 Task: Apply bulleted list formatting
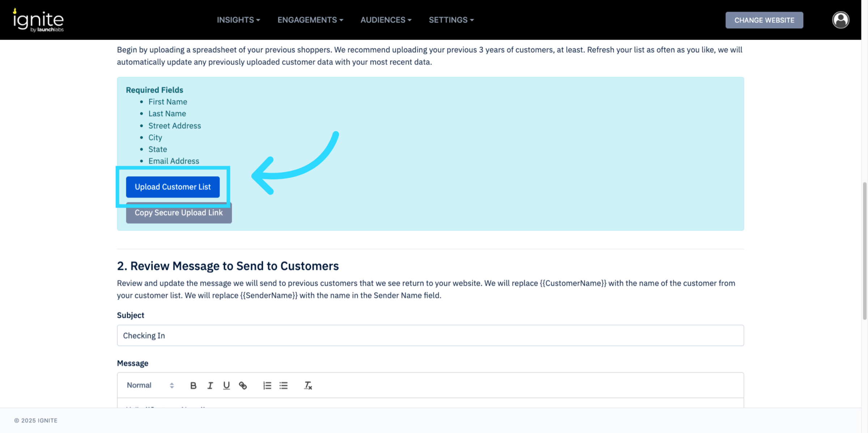coord(284,385)
